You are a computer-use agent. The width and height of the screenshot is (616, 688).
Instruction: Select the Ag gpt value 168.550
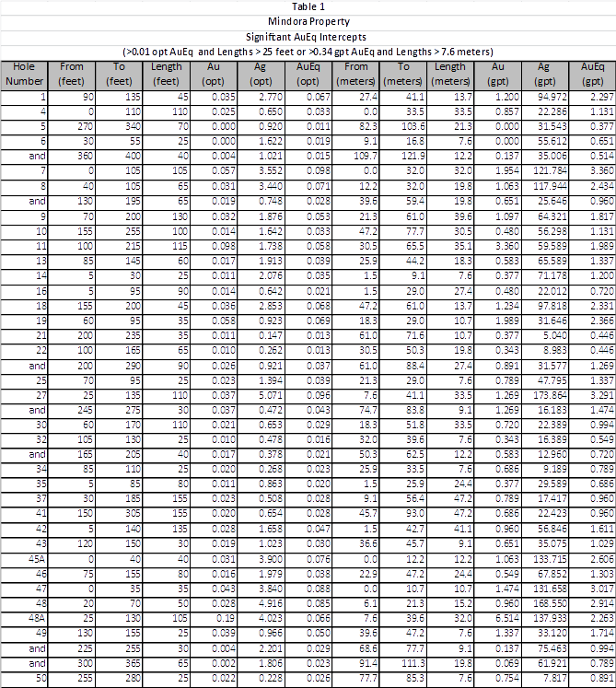(x=551, y=603)
